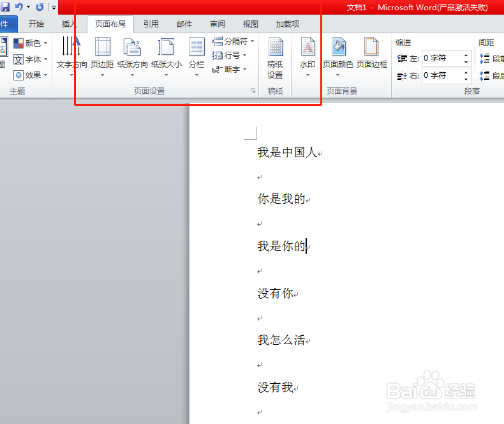The image size is (504, 424).
Task: Click the 页边距 margins icon
Action: pos(103,47)
